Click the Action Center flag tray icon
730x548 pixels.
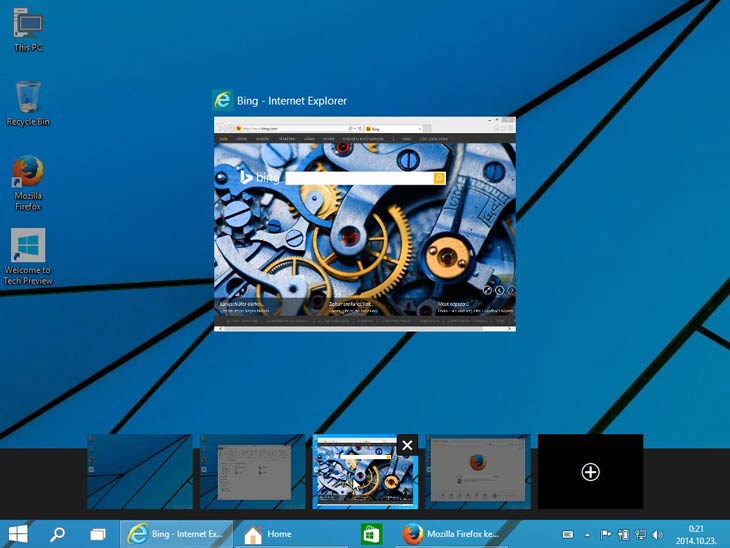(x=606, y=534)
